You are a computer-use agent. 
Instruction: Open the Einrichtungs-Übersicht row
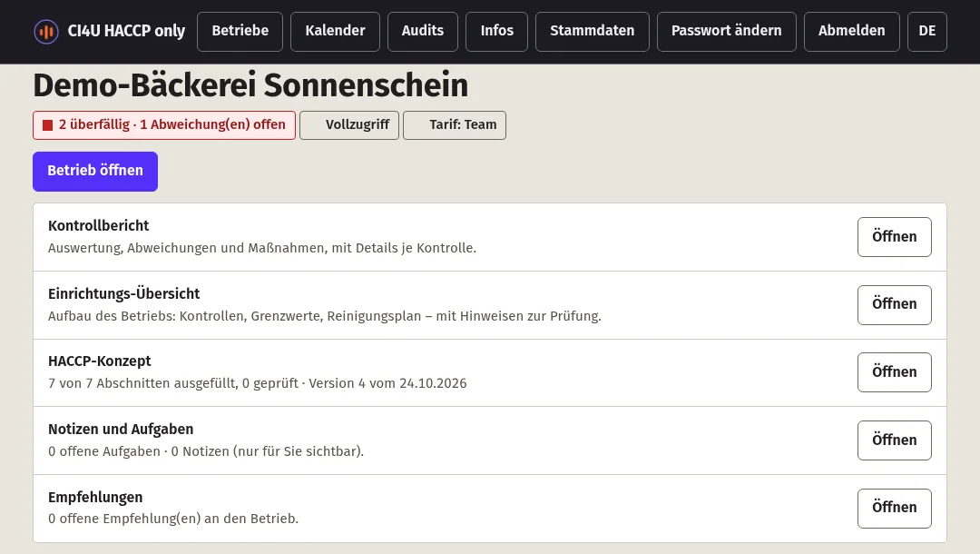[x=895, y=305]
